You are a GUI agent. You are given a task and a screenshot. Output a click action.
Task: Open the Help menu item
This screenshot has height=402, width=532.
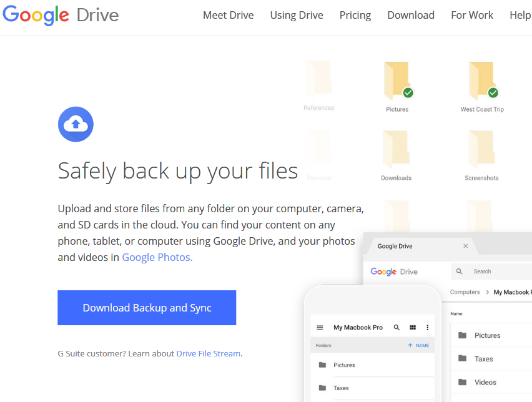point(521,15)
